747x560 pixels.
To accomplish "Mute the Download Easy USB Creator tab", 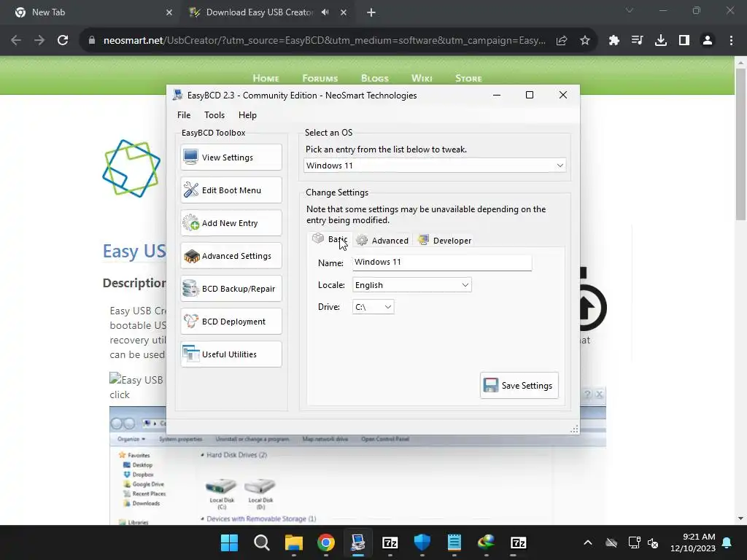I will pyautogui.click(x=325, y=12).
